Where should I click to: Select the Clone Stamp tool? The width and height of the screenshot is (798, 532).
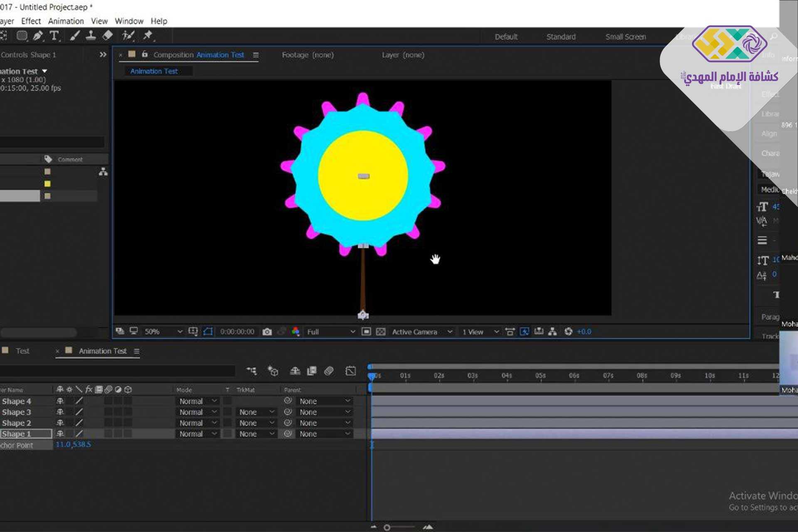coord(91,36)
